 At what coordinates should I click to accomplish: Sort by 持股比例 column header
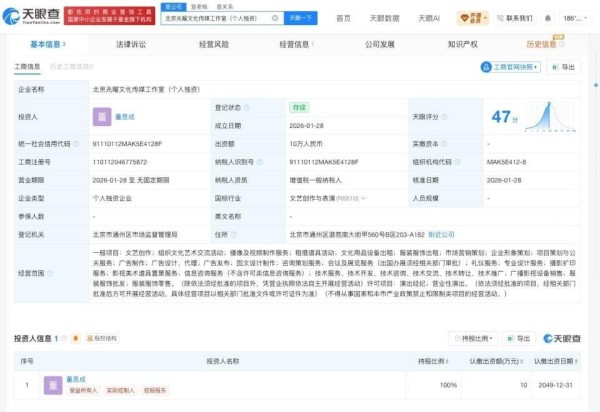[433, 361]
